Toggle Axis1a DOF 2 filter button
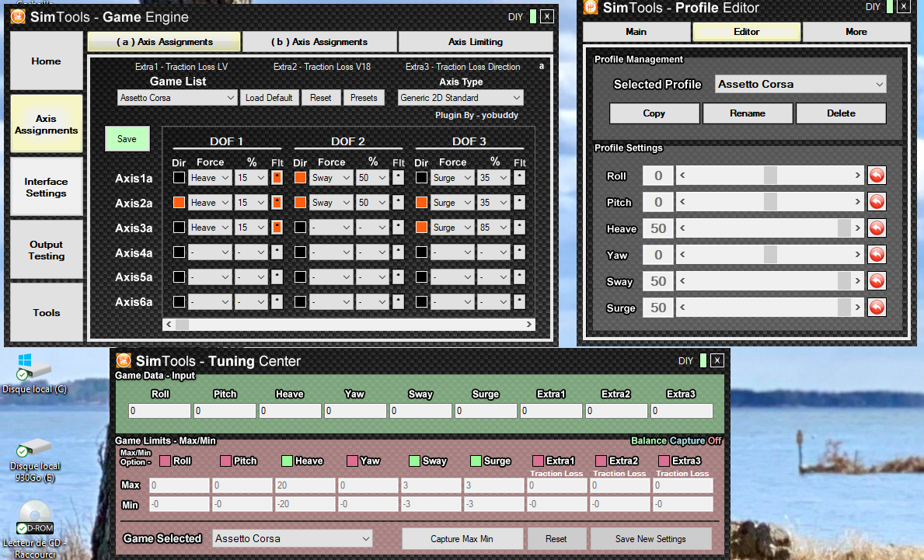This screenshot has width=924, height=560. [399, 177]
